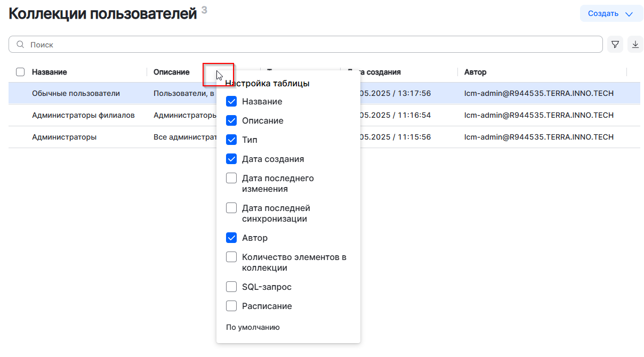This screenshot has height=357, width=644.
Task: Type in the Поиск search field
Action: coord(309,45)
